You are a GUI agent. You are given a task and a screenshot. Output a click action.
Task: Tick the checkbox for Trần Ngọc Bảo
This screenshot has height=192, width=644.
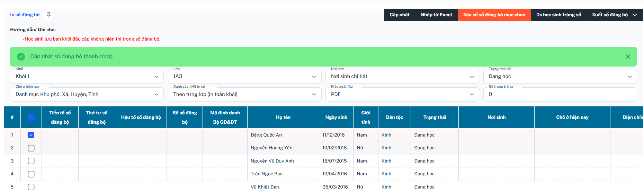click(31, 174)
